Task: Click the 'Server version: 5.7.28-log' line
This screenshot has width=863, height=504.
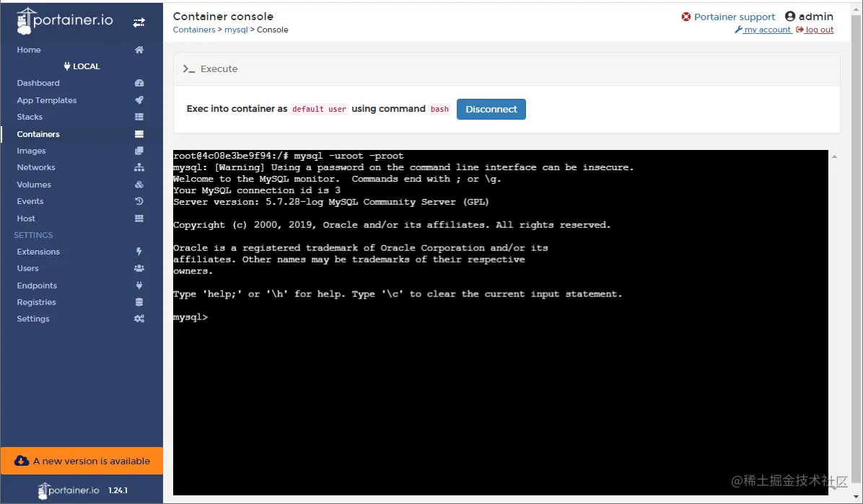Action: click(x=330, y=202)
